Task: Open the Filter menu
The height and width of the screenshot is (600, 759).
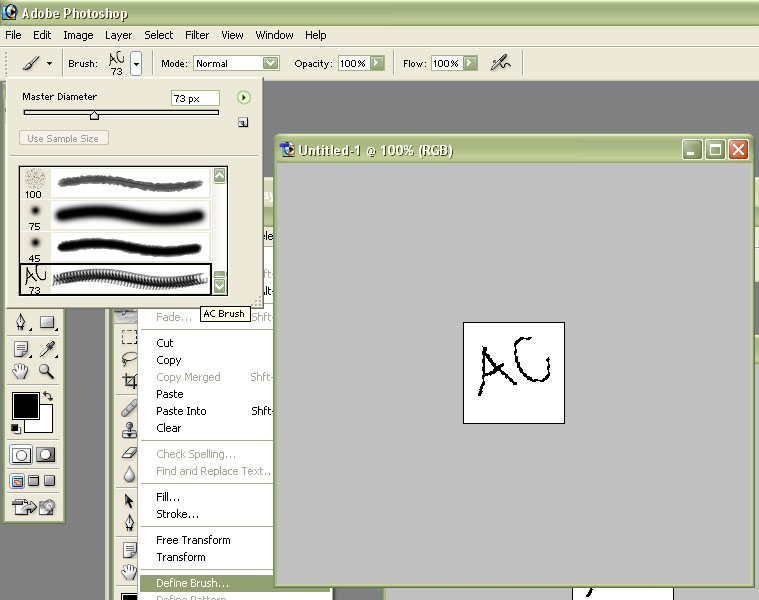Action: (197, 35)
